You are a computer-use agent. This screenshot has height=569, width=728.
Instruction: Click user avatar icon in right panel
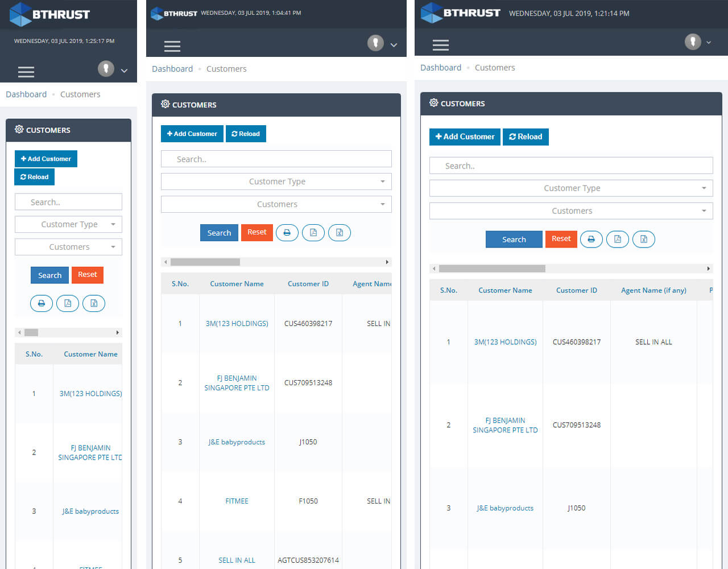(x=693, y=42)
